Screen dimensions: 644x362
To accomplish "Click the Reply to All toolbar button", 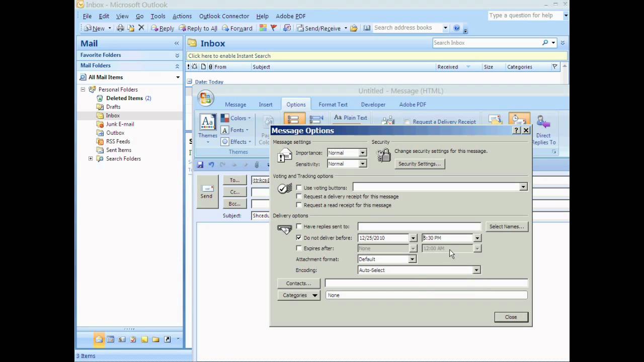I will pyautogui.click(x=198, y=28).
